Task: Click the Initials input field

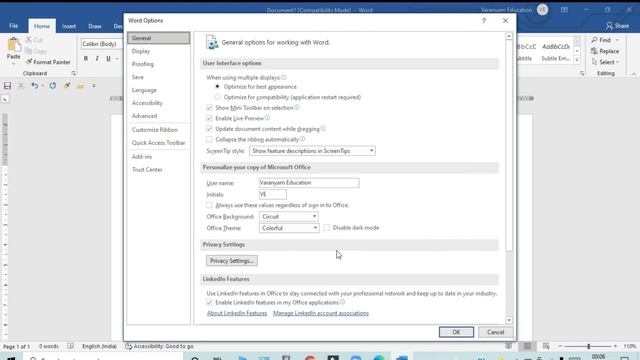Action: 273,194
